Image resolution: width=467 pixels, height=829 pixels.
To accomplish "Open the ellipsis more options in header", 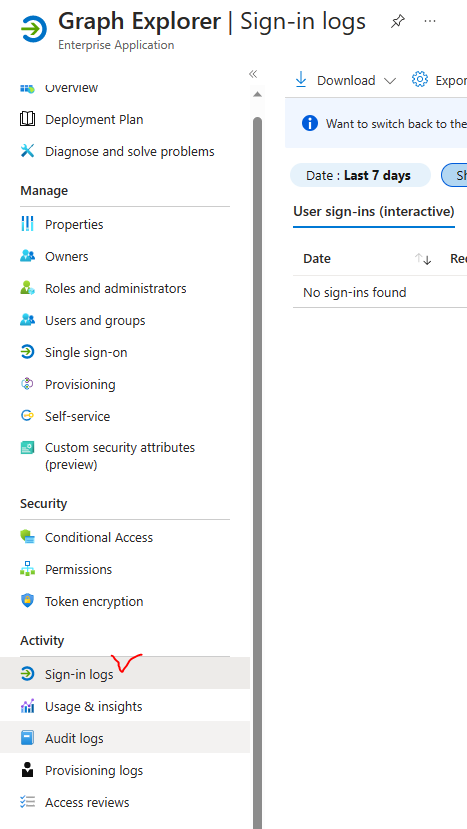I will coord(430,21).
